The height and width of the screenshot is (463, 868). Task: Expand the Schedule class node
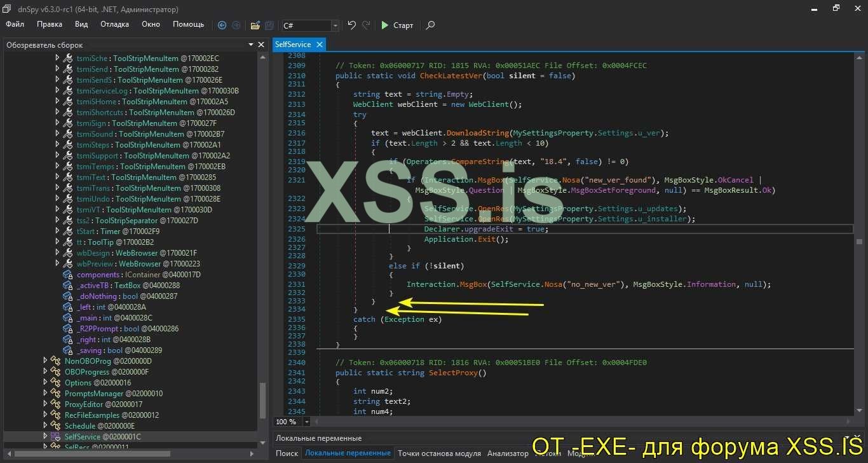click(45, 426)
